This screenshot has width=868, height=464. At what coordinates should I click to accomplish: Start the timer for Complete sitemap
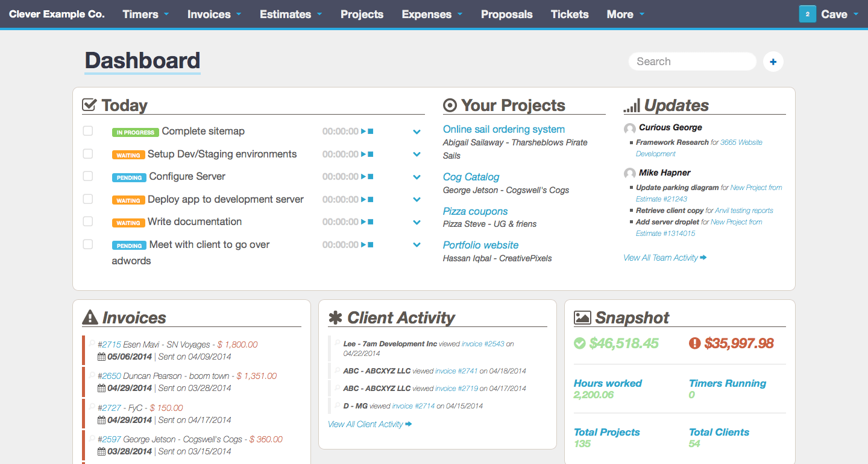click(363, 132)
